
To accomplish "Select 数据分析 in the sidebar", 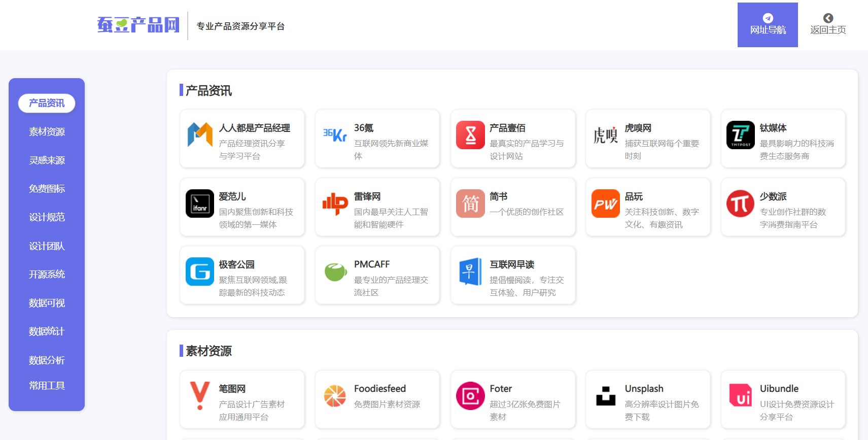I will coord(47,360).
